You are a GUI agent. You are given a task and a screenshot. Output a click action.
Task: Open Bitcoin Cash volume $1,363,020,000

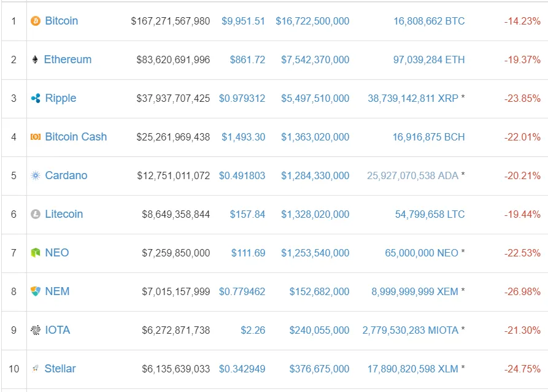click(x=315, y=137)
